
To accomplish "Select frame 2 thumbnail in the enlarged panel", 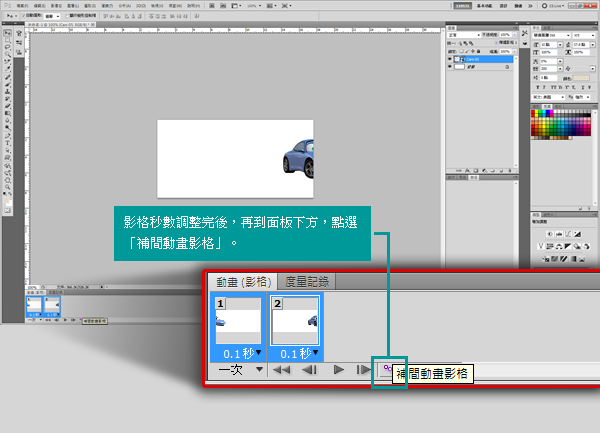I will click(x=295, y=321).
